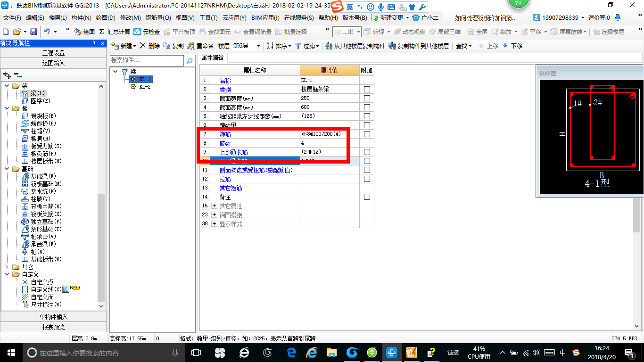Click the 排序 sort icon

pyautogui.click(x=270, y=46)
